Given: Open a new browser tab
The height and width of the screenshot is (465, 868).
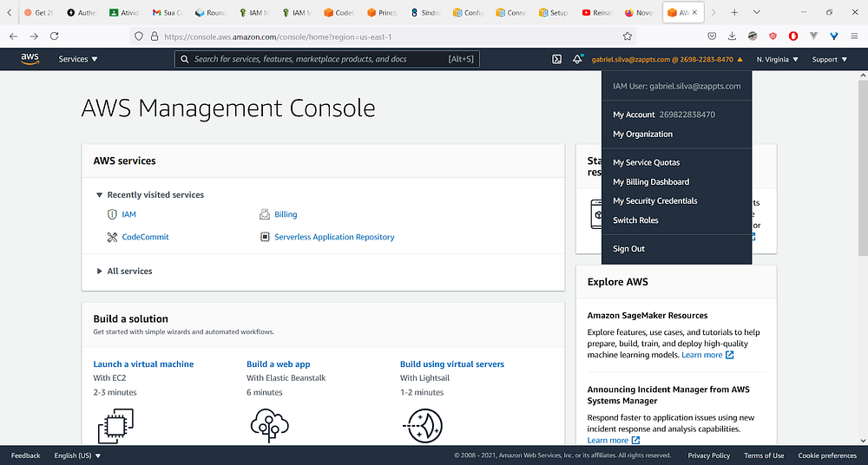Looking at the screenshot, I should tap(734, 12).
